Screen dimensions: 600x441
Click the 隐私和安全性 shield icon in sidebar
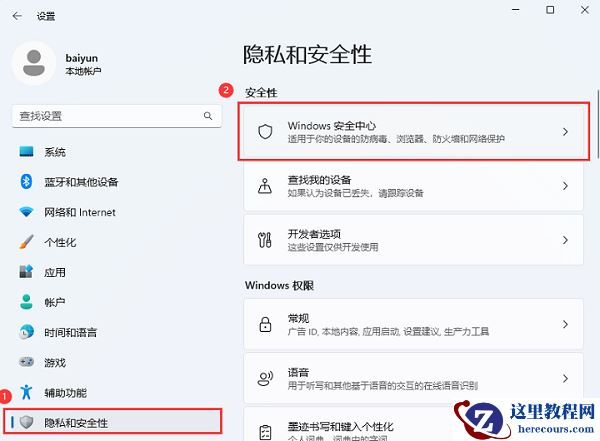tap(26, 422)
